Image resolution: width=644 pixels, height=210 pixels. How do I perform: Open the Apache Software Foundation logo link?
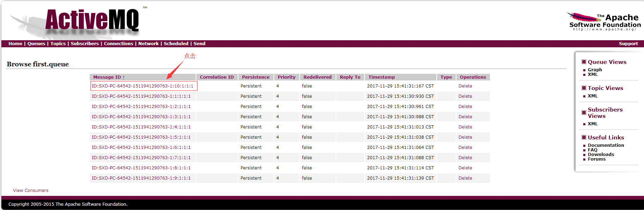[x=604, y=22]
